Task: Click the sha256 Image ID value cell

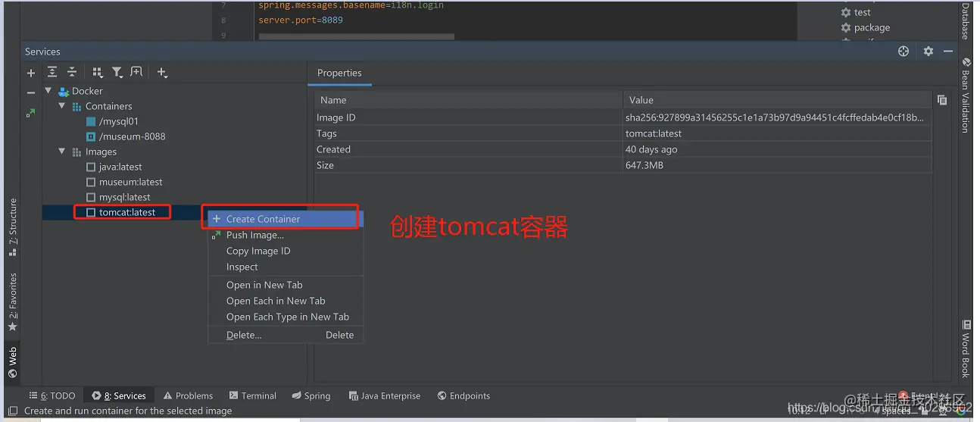Action: [x=777, y=117]
